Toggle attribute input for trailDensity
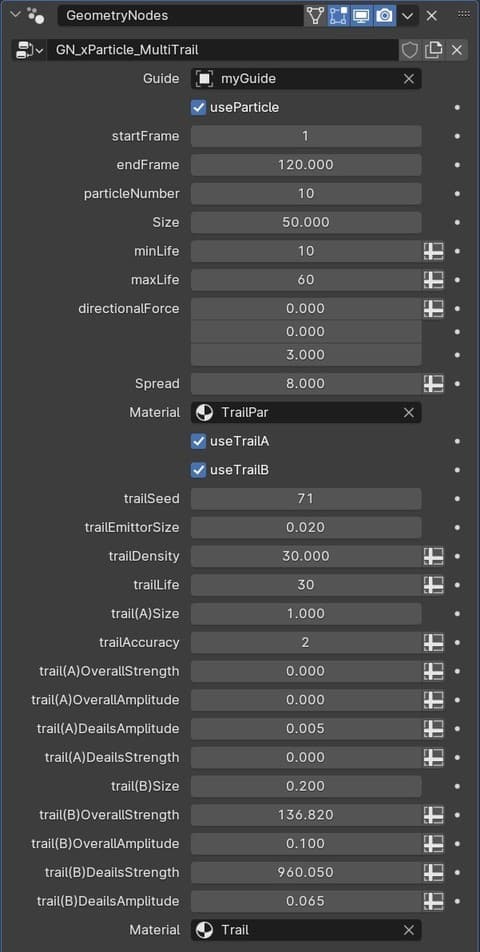The image size is (480, 952). pyautogui.click(x=433, y=556)
